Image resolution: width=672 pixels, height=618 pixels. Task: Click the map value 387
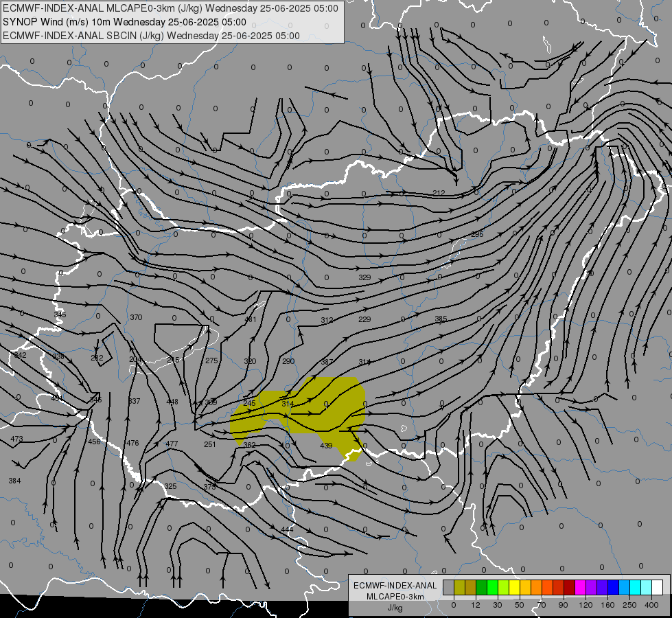[x=327, y=362]
